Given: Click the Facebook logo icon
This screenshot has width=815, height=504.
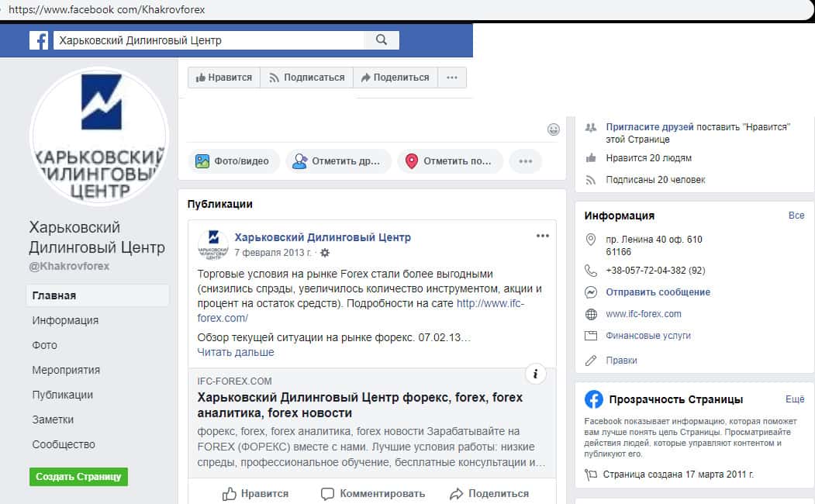Looking at the screenshot, I should coord(39,40).
